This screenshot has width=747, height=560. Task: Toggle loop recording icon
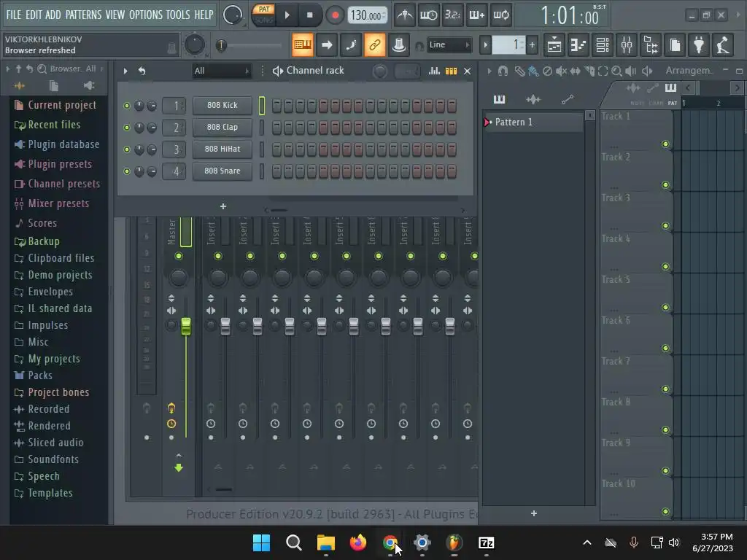(x=500, y=15)
